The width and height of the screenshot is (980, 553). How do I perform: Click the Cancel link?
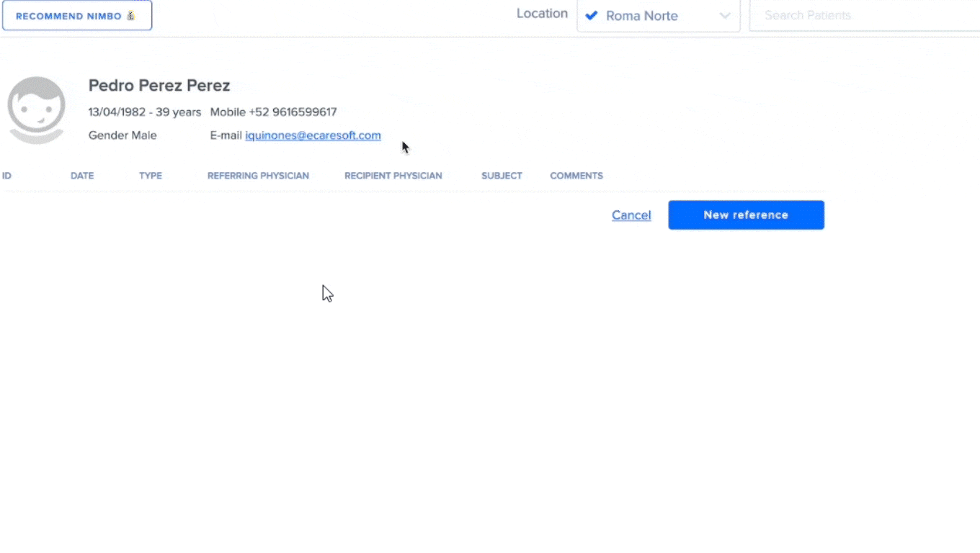point(631,215)
